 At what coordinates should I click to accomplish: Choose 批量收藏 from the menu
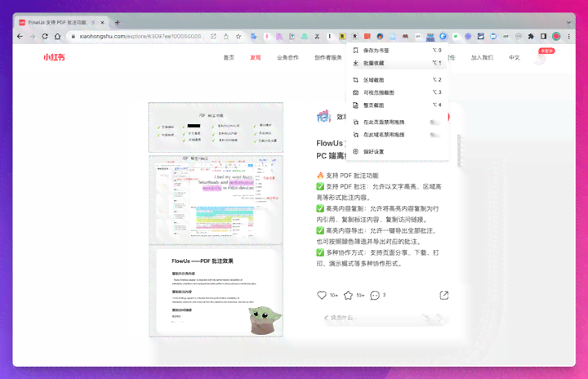(x=398, y=63)
